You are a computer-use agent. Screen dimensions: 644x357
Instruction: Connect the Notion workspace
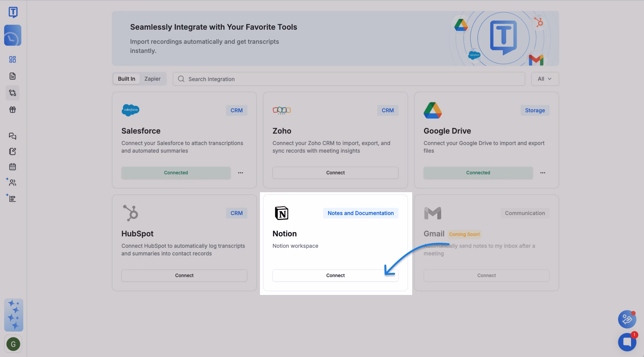(335, 275)
